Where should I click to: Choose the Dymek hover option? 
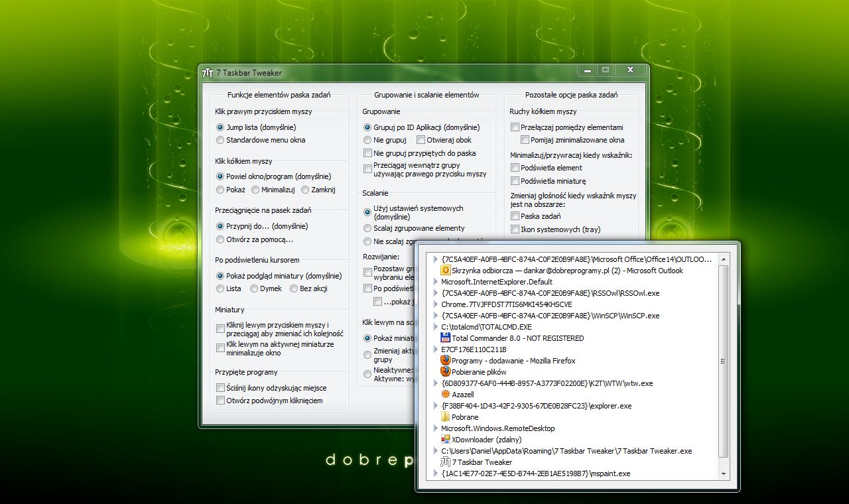point(254,288)
